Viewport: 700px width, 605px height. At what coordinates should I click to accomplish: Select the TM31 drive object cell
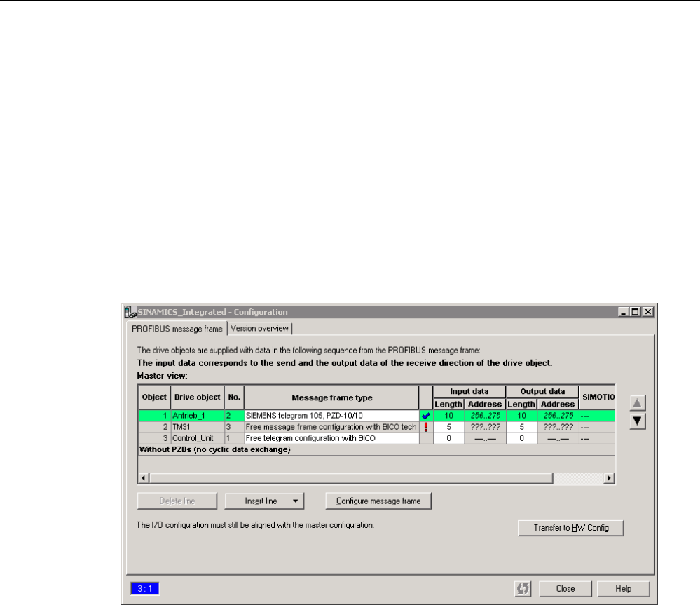click(x=197, y=427)
